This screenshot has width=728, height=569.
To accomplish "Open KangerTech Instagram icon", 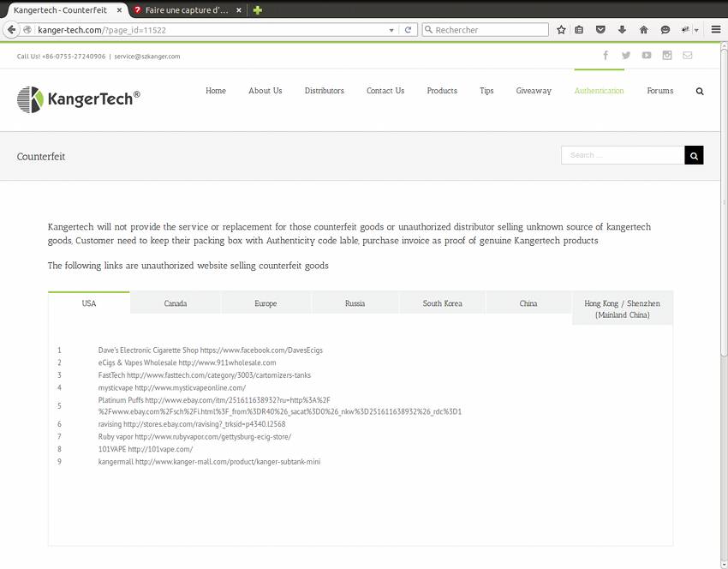I will click(666, 56).
